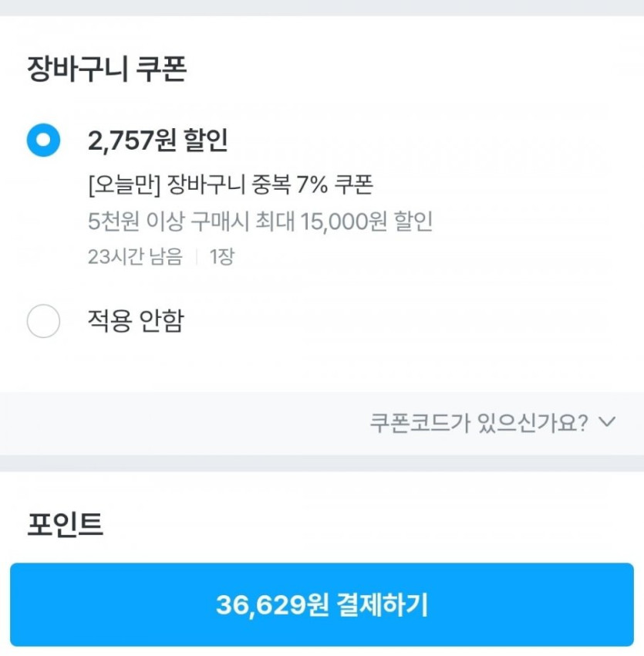Image resolution: width=644 pixels, height=656 pixels.
Task: Choose the 적용 안함 label text
Action: 136,320
